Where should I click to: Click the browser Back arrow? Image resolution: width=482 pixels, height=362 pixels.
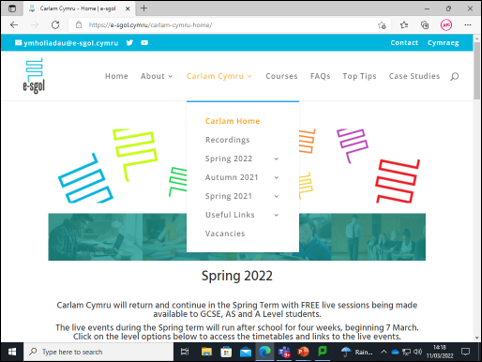[x=14, y=25]
